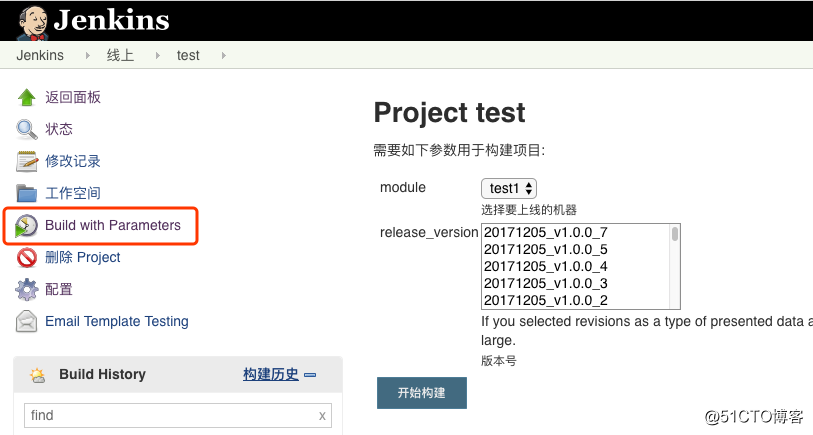Open the 工作空间 workspace link
Screen dimensions: 813x435
tap(73, 193)
